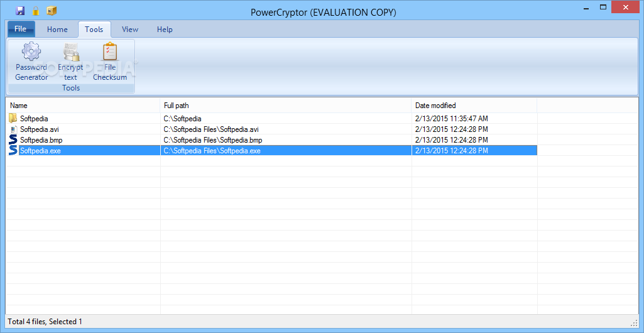This screenshot has height=333, width=644.
Task: Open the Encrypt text tool
Action: [x=70, y=62]
